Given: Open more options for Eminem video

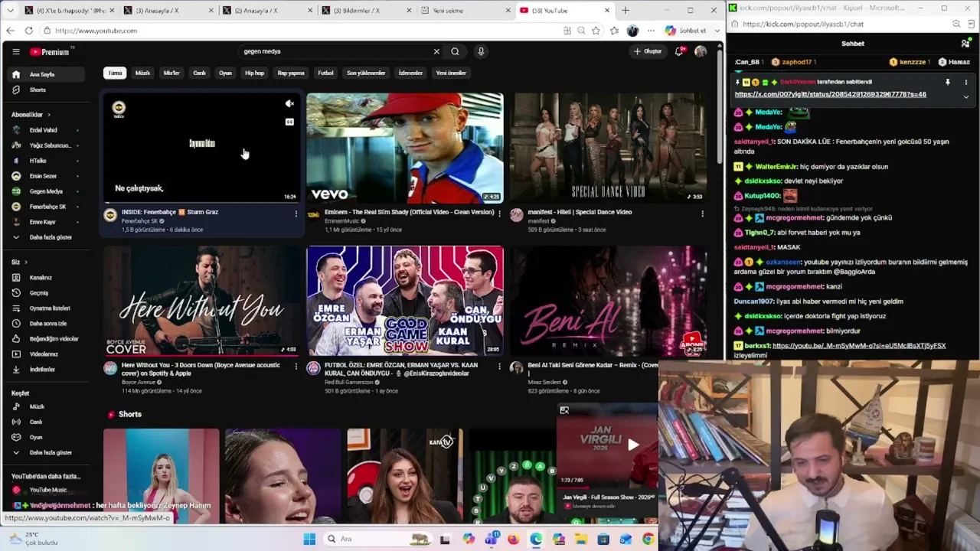Looking at the screenshot, I should (x=499, y=214).
